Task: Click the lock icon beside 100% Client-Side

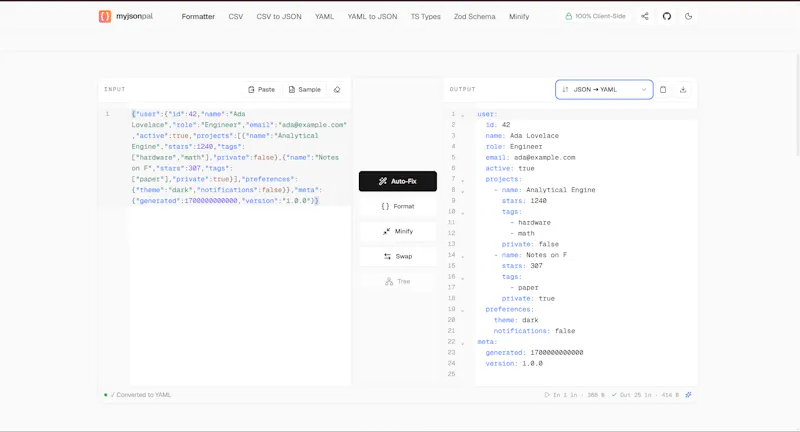Action: click(x=568, y=16)
